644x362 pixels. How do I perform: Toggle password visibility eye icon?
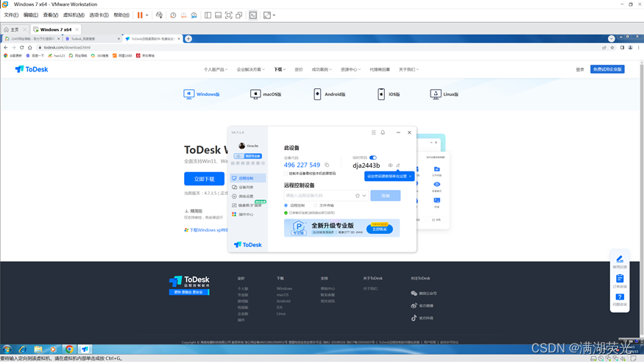pyautogui.click(x=390, y=166)
